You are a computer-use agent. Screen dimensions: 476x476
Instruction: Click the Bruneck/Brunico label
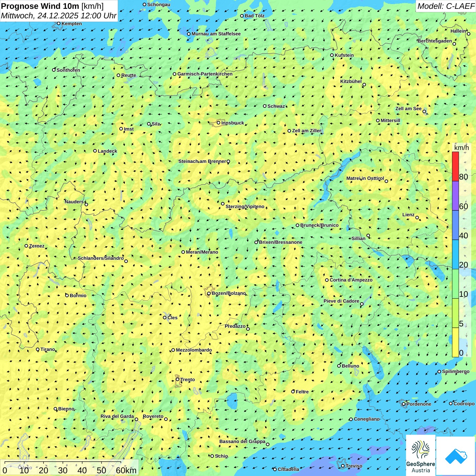click(319, 225)
